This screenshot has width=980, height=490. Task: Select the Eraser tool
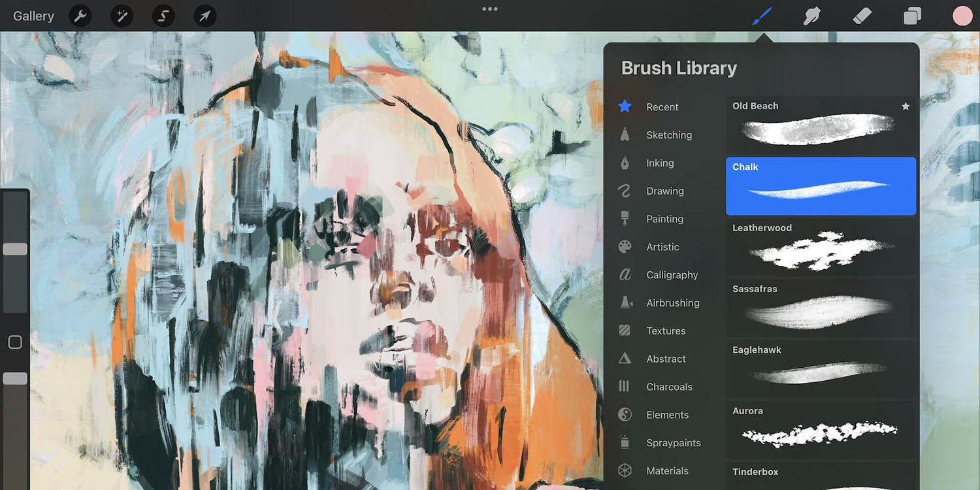pyautogui.click(x=862, y=15)
